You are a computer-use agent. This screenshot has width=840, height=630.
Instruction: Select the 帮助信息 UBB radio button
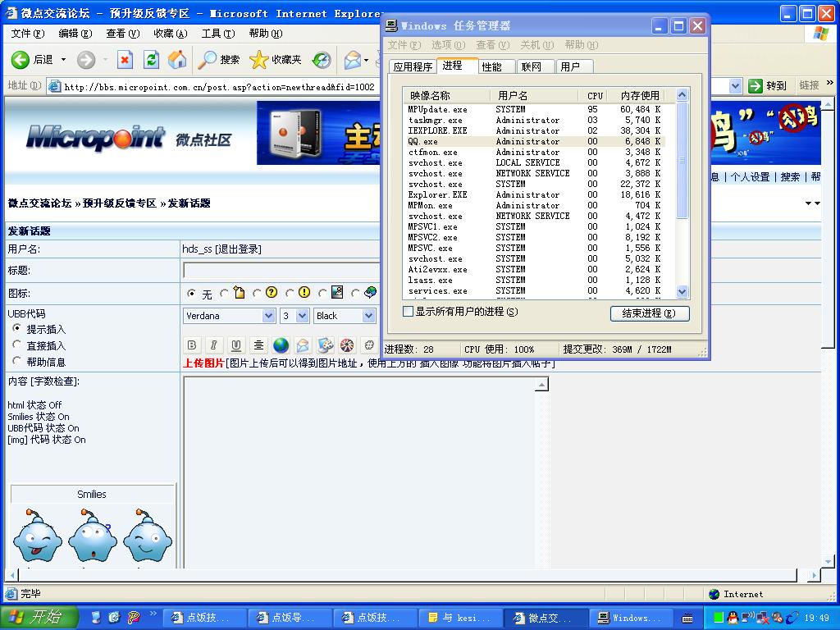pos(17,361)
